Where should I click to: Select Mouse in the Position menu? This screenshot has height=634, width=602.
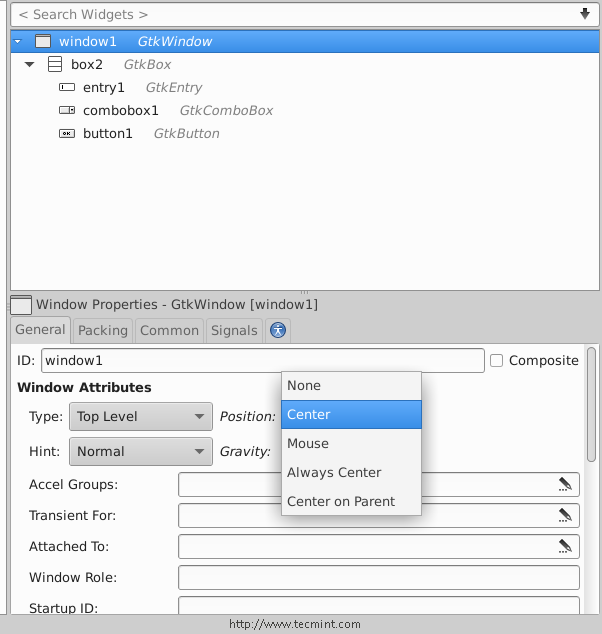tap(351, 444)
